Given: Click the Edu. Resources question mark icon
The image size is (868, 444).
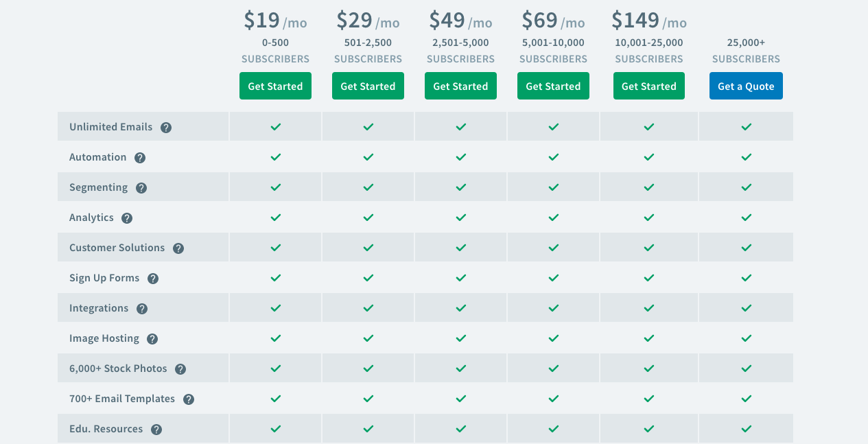Looking at the screenshot, I should point(156,430).
